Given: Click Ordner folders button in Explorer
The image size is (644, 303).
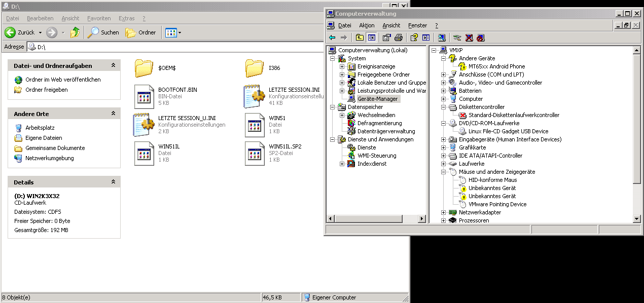Looking at the screenshot, I should [141, 32].
